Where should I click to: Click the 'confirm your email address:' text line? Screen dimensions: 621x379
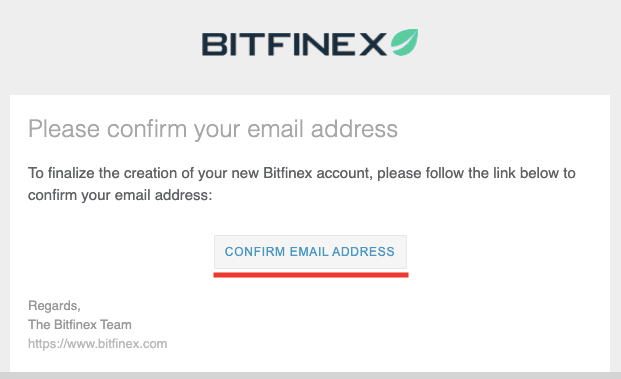point(120,195)
